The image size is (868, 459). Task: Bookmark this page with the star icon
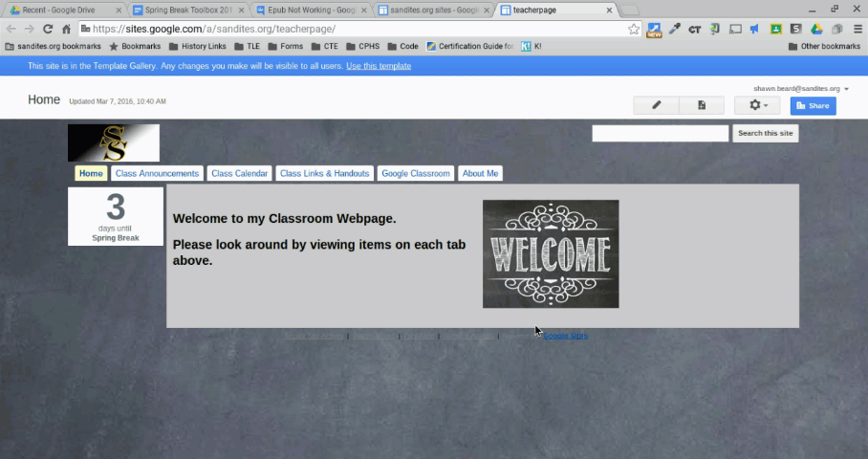pos(634,29)
